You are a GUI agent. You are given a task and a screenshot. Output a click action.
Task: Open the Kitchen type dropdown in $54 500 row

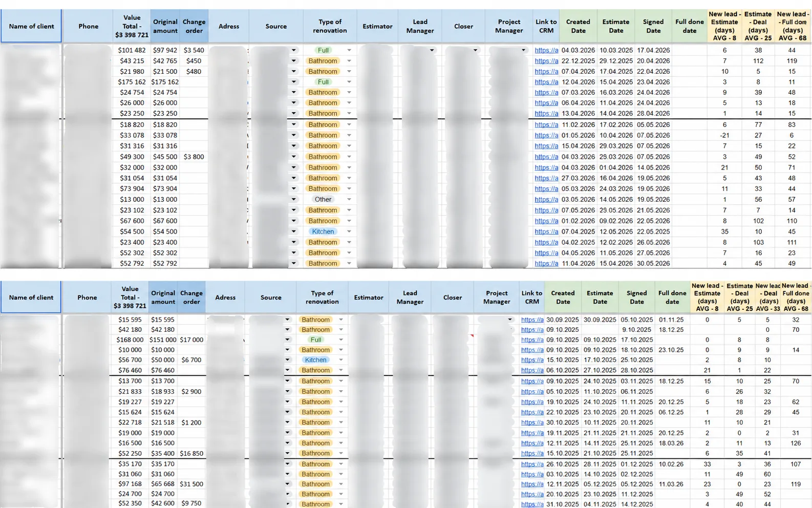point(349,231)
